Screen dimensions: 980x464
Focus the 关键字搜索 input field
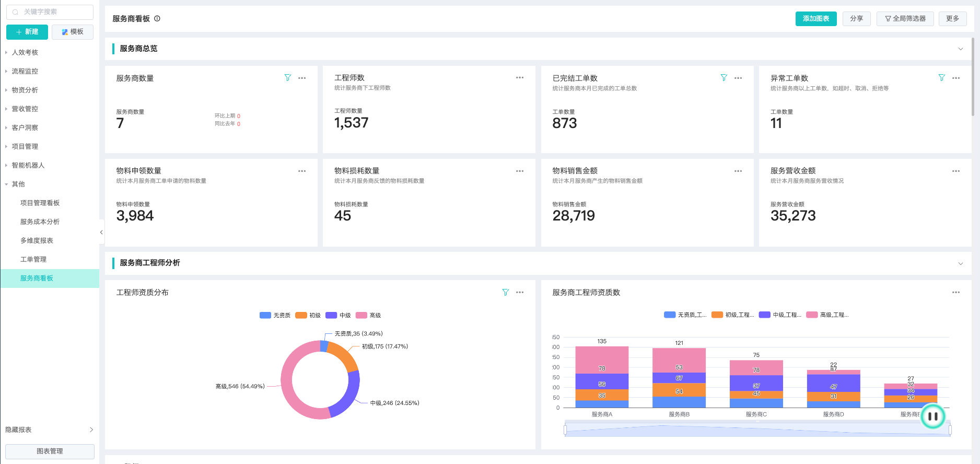coord(50,12)
